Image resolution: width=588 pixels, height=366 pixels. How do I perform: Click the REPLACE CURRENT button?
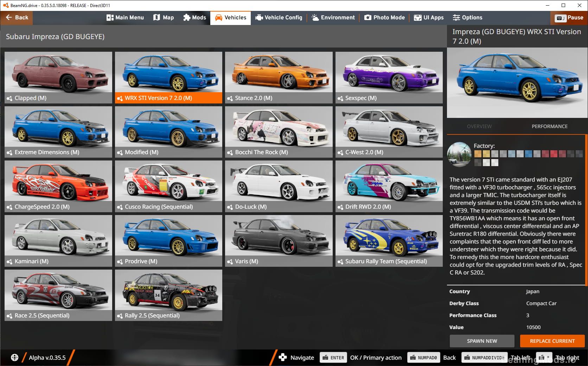[x=552, y=341]
